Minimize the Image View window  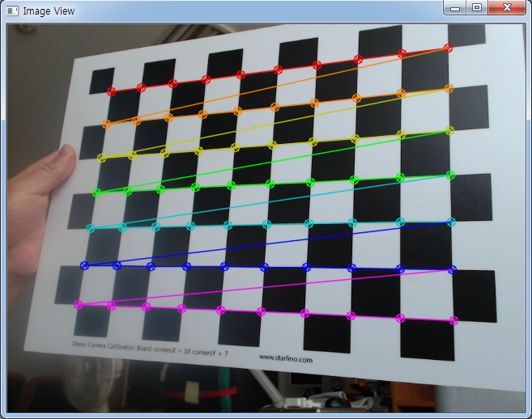click(x=455, y=8)
